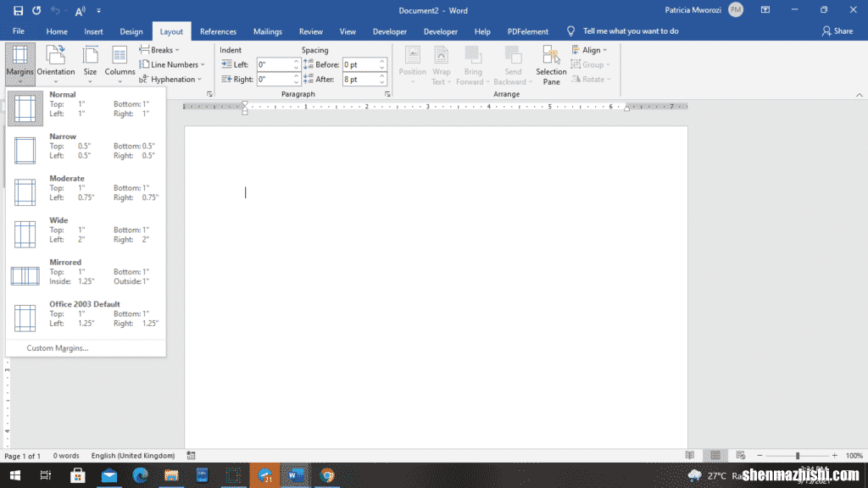Expand the Breaks dropdown

[x=159, y=50]
